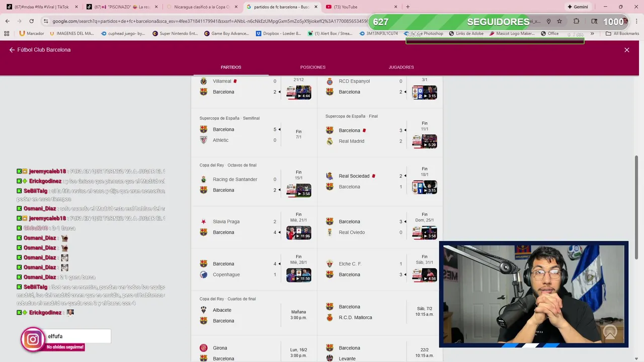Open the Links de Adobe bookmark
This screenshot has height=362, width=644.
pyautogui.click(x=466, y=34)
